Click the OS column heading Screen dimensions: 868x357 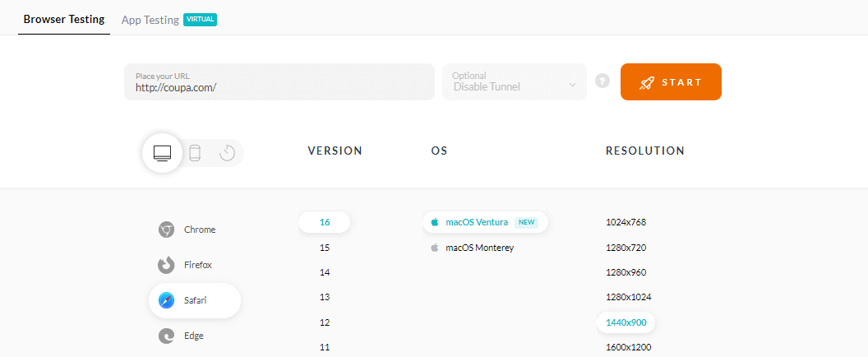point(439,151)
